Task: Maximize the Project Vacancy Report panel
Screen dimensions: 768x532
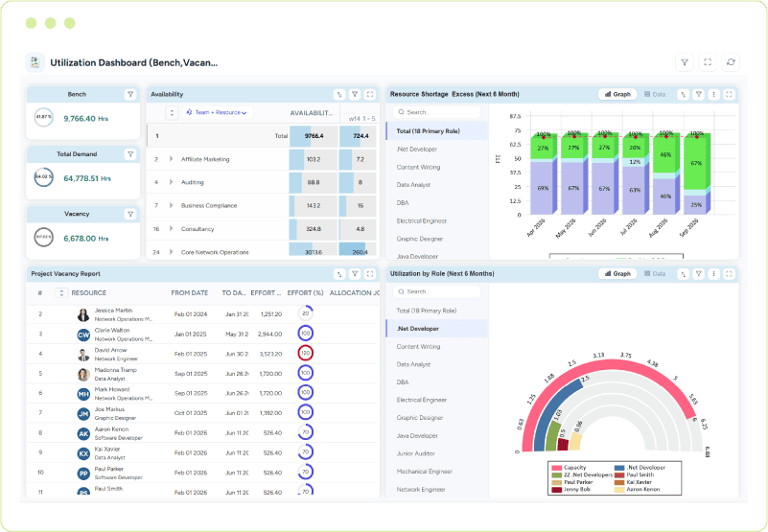Action: point(370,274)
